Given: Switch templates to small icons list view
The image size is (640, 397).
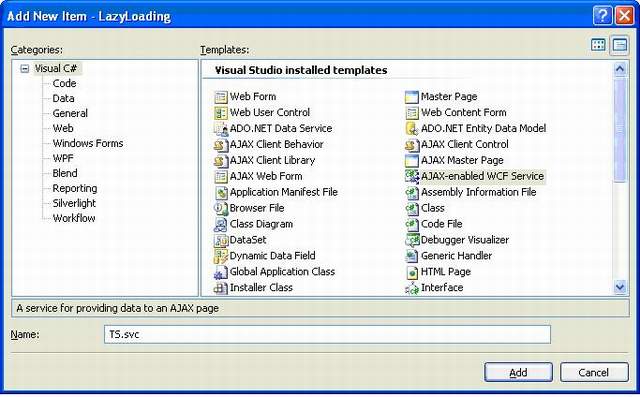Looking at the screenshot, I should click(x=620, y=45).
